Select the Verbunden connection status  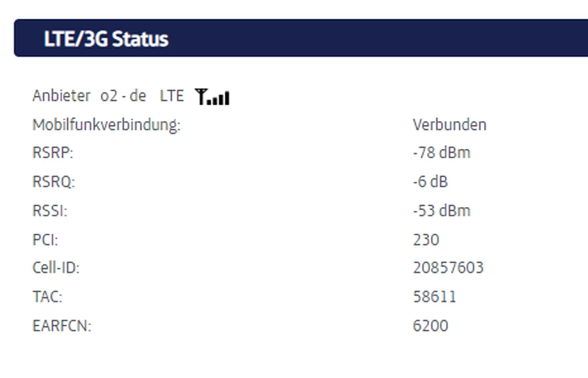pyautogui.click(x=449, y=125)
